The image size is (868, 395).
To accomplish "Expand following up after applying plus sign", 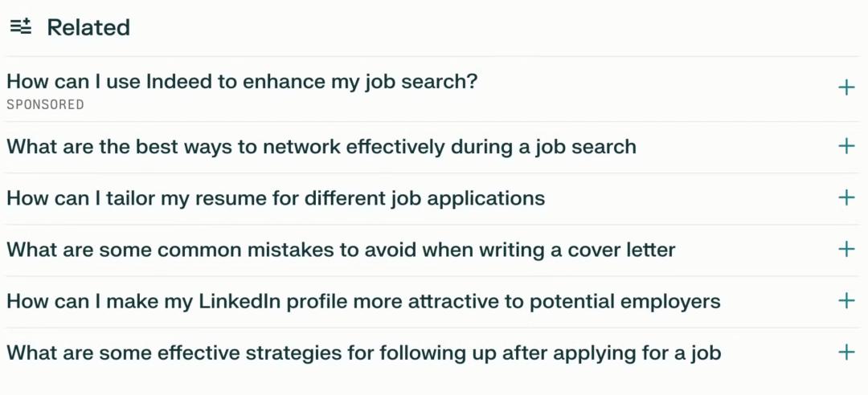I will pyautogui.click(x=846, y=352).
